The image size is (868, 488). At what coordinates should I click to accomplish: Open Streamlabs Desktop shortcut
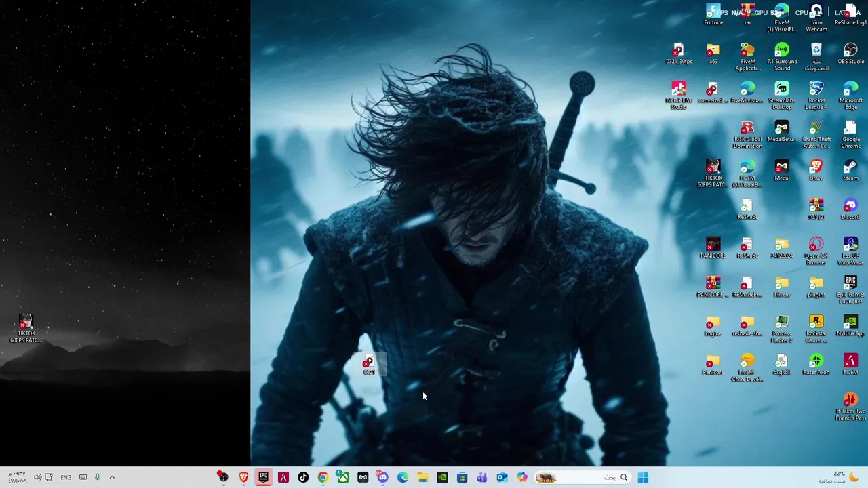782,96
